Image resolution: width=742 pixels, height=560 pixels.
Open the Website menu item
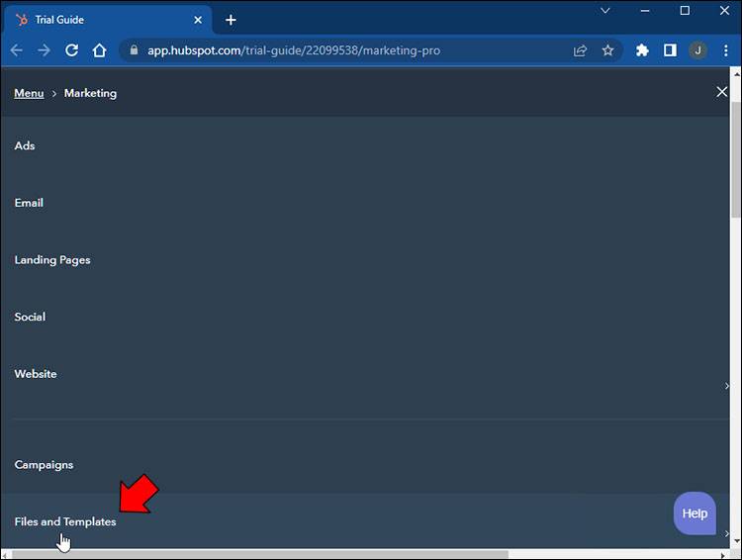(36, 374)
